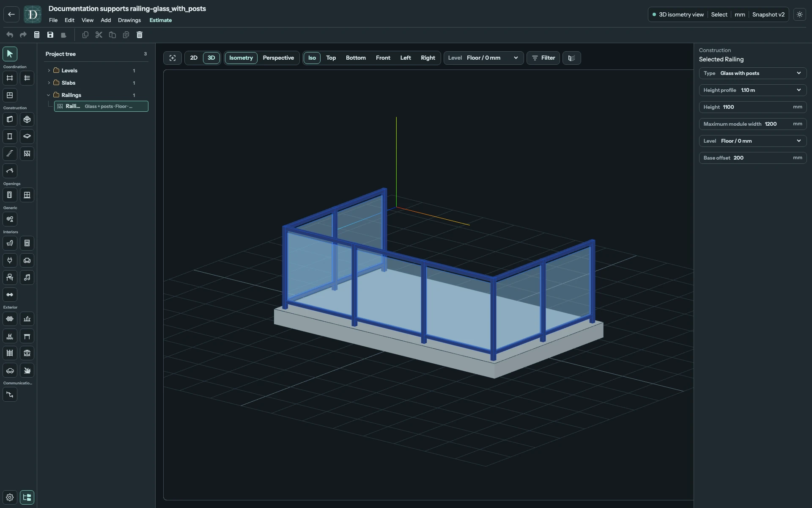Click the Filter button

543,58
